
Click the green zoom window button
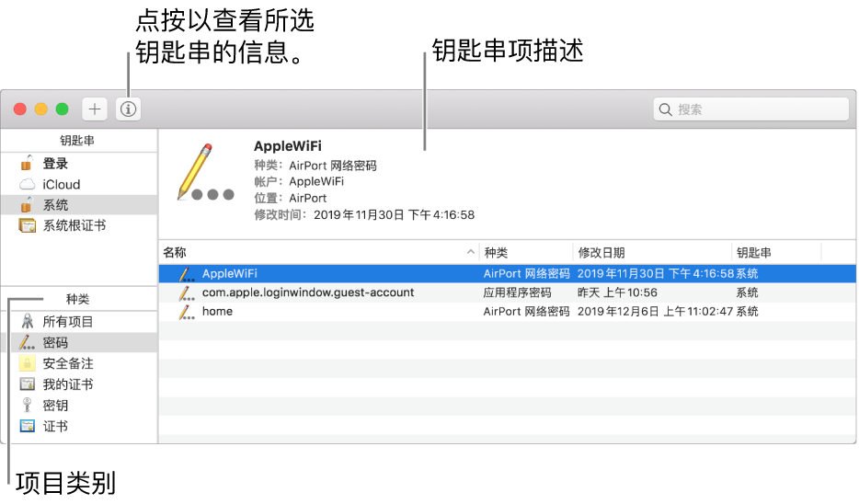63,109
